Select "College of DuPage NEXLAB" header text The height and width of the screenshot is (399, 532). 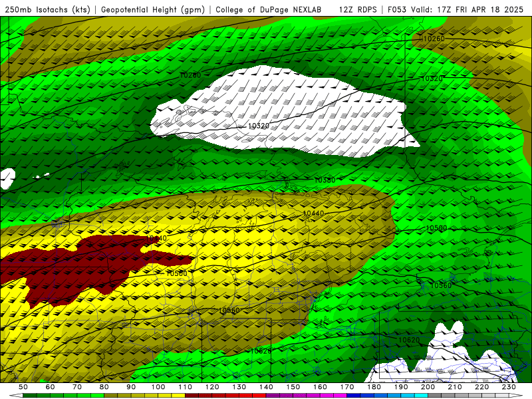(x=269, y=10)
